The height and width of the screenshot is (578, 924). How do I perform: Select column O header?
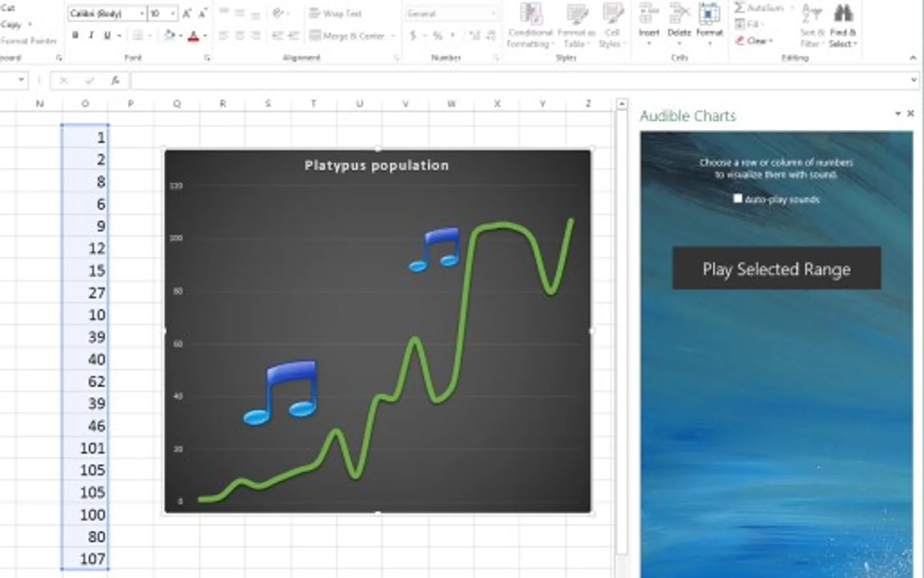click(85, 104)
